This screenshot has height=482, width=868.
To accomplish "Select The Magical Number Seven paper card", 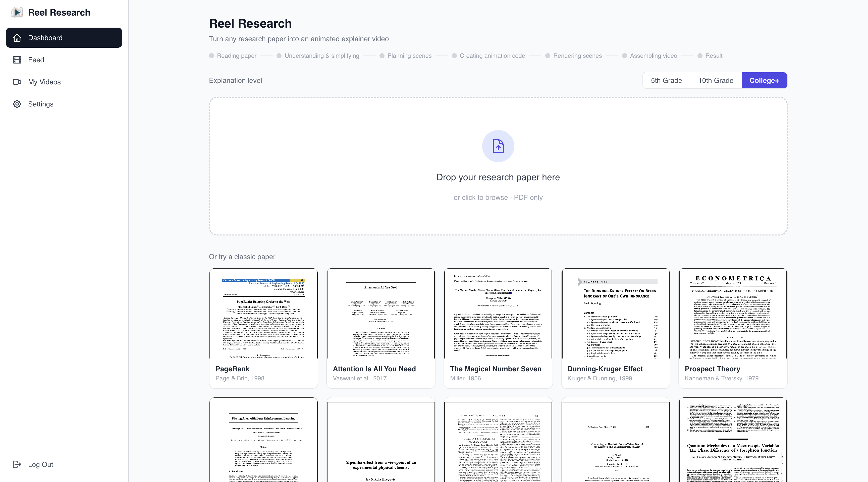I will (x=498, y=328).
